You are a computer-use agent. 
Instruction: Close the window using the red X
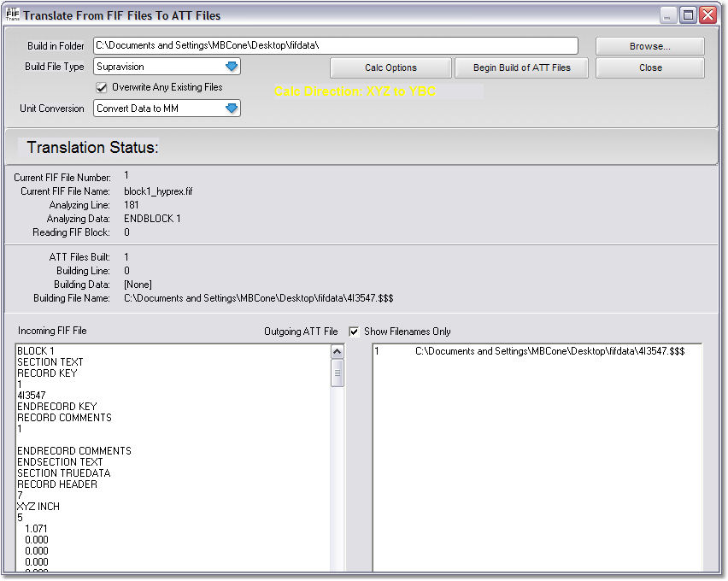(707, 15)
